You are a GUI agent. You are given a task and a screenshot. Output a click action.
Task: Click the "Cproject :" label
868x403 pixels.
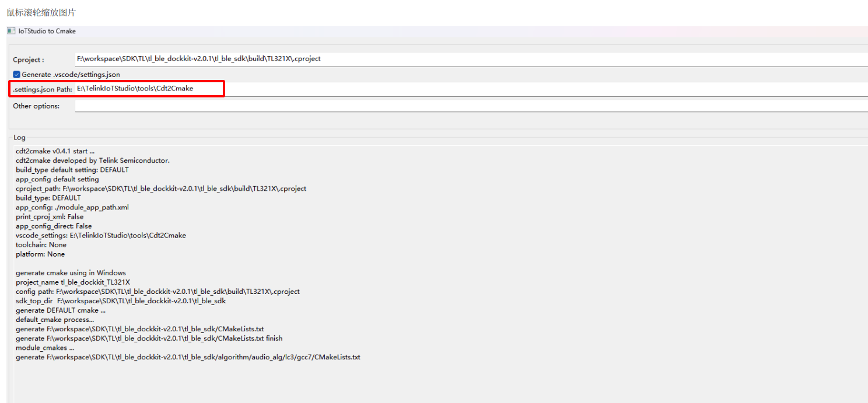pos(29,59)
